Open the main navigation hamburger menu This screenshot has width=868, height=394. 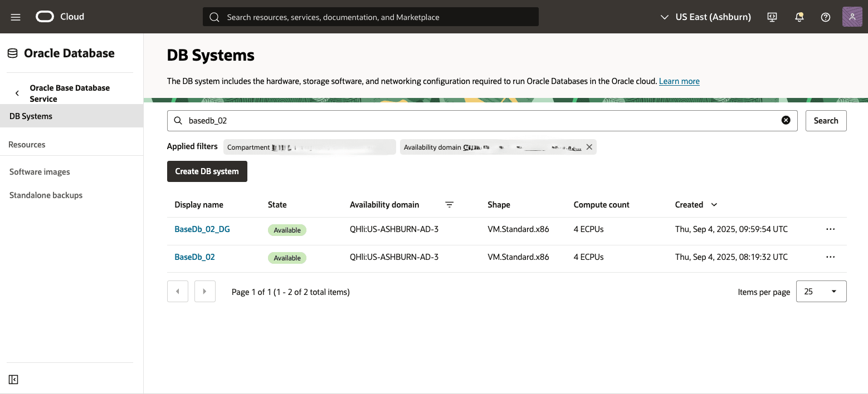(15, 17)
